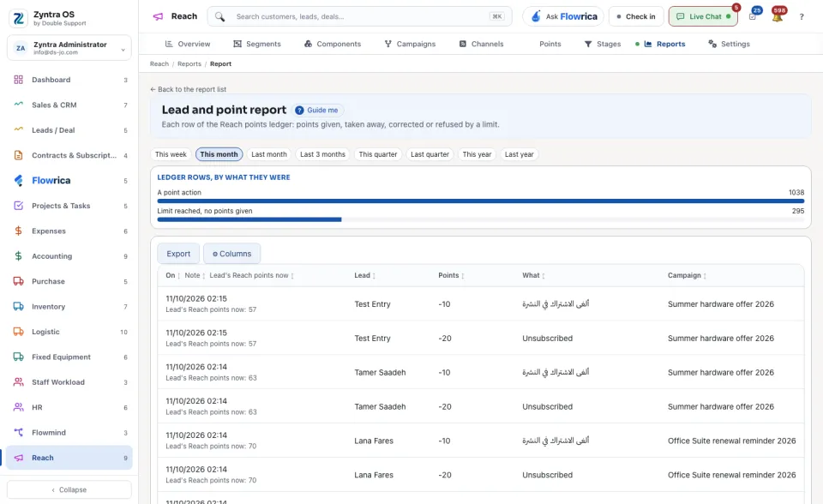Open the Columns chooser
Screen dimensions: 823x504
tap(232, 254)
